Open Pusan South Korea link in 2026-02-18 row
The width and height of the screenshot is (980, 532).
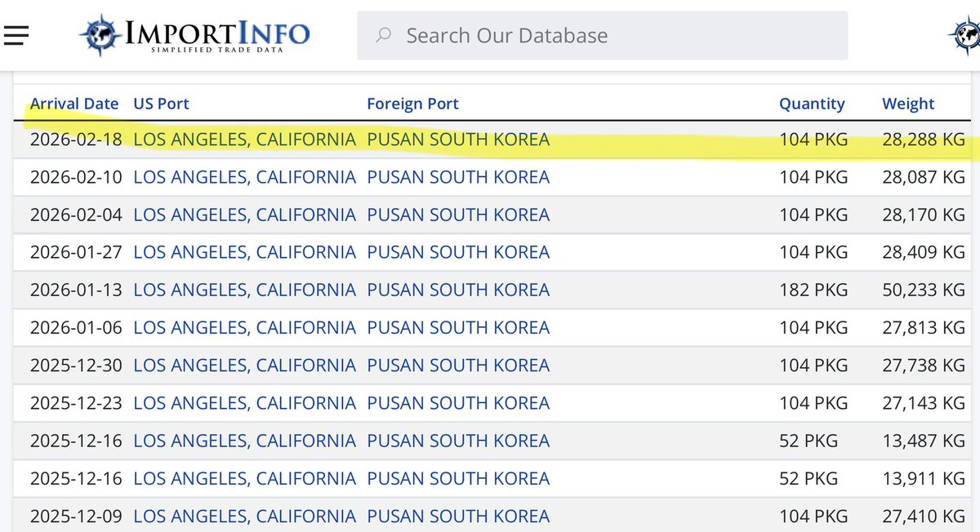(x=458, y=140)
